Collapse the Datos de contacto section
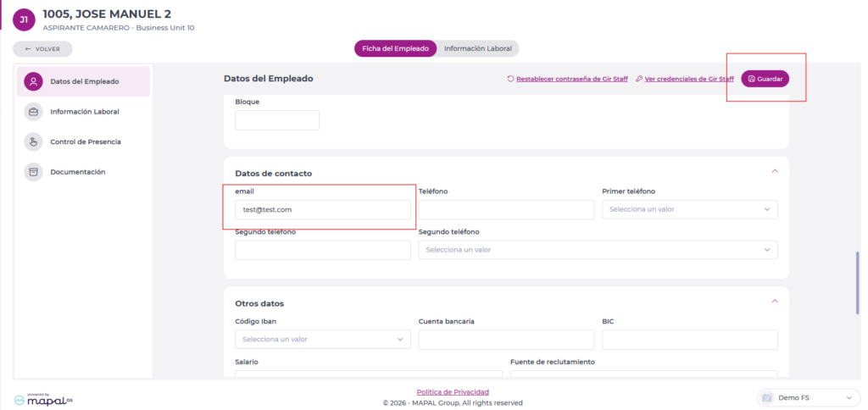The image size is (868, 410). pyautogui.click(x=774, y=171)
